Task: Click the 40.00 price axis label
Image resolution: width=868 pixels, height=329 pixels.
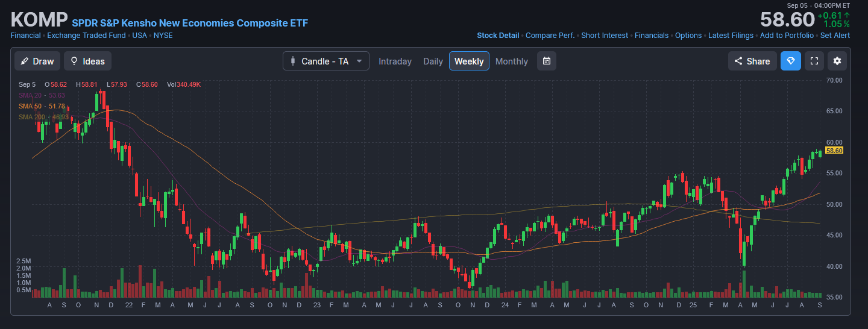Action: pos(834,266)
